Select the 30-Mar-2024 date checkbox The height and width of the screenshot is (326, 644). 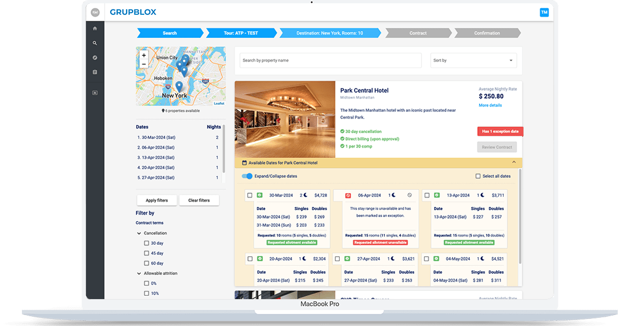click(249, 195)
